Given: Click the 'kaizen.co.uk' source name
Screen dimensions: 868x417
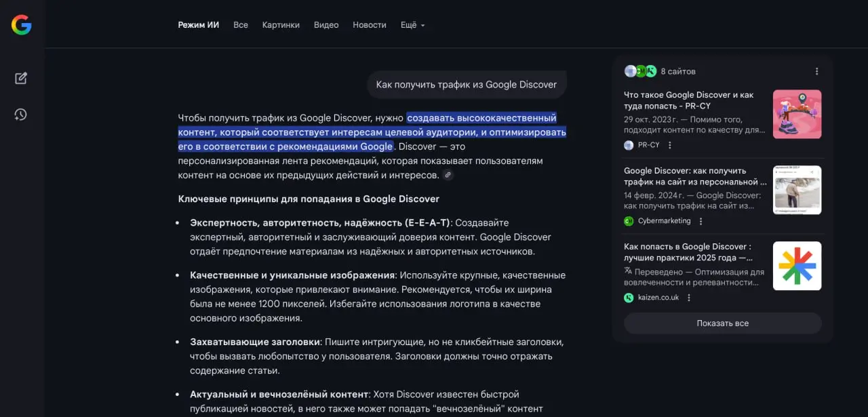Looking at the screenshot, I should [x=658, y=298].
